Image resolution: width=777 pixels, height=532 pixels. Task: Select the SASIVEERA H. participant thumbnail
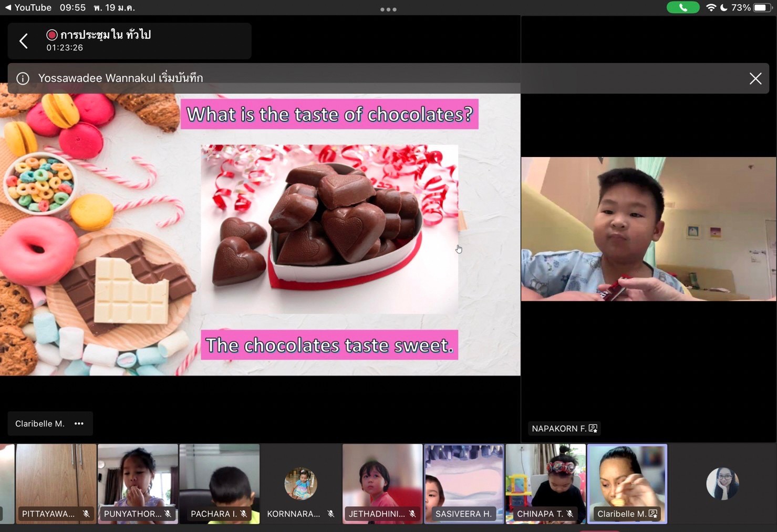463,483
